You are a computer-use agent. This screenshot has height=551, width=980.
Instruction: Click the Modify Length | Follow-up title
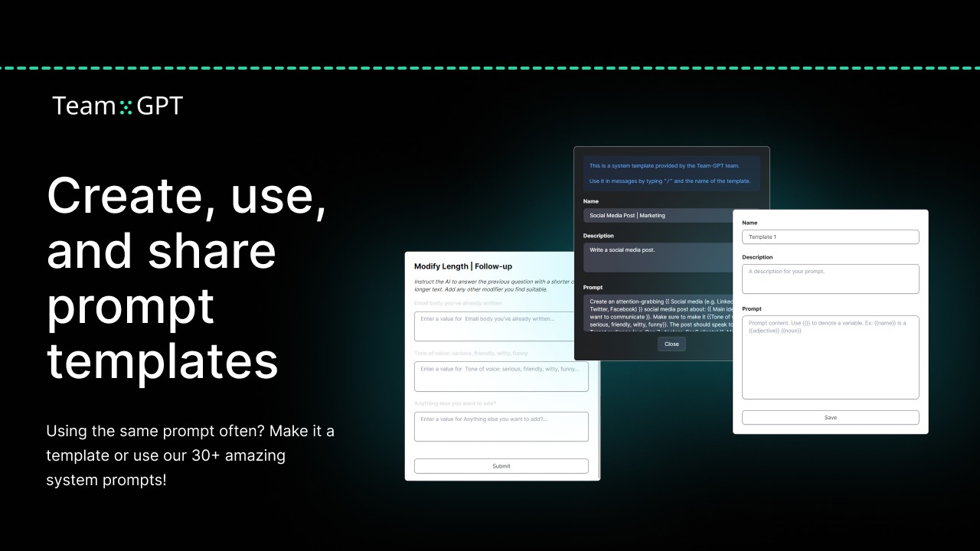tap(463, 266)
